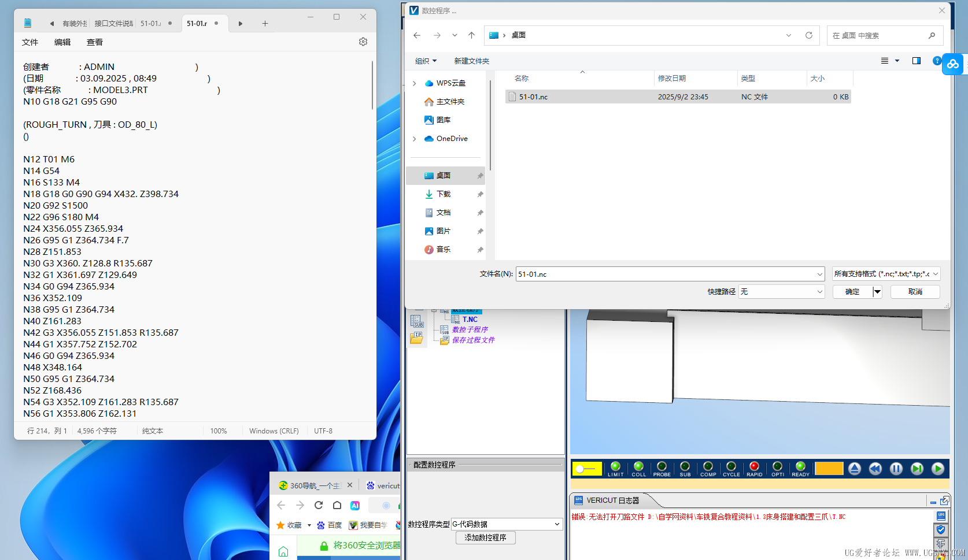Click the file dialog refresh icon

tap(808, 35)
